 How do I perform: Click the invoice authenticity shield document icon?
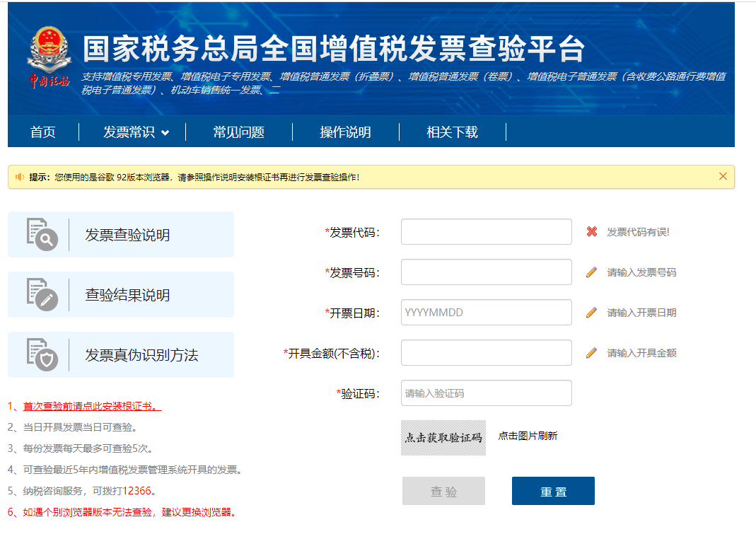coord(42,354)
